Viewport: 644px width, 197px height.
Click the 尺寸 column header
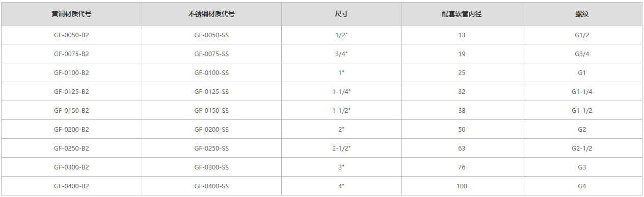pyautogui.click(x=341, y=14)
